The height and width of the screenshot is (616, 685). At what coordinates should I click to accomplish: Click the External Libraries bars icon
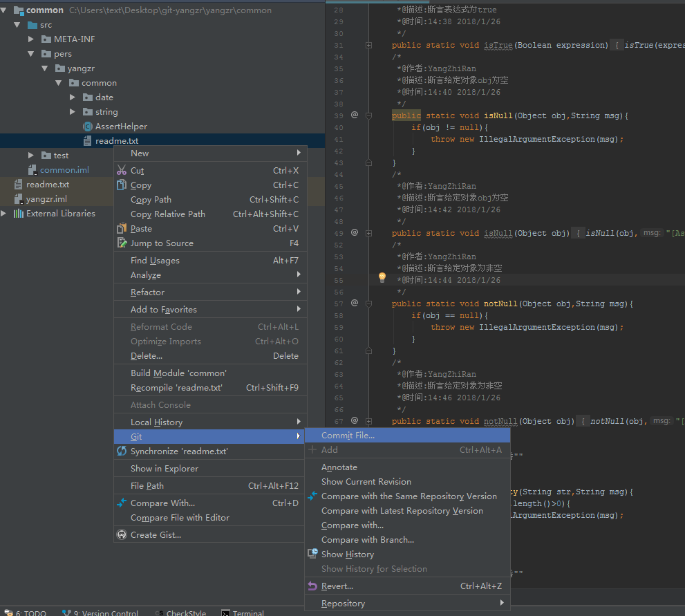19,213
